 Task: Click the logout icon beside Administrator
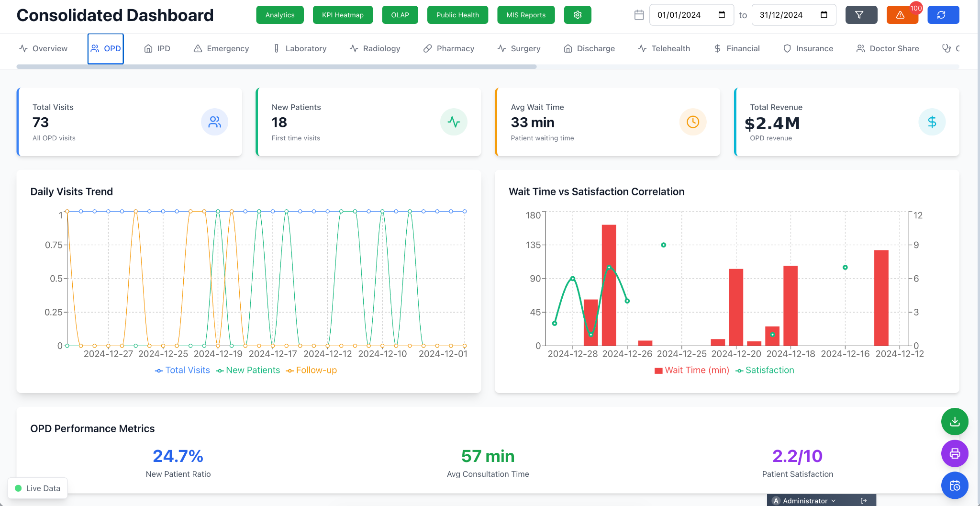[864, 501]
